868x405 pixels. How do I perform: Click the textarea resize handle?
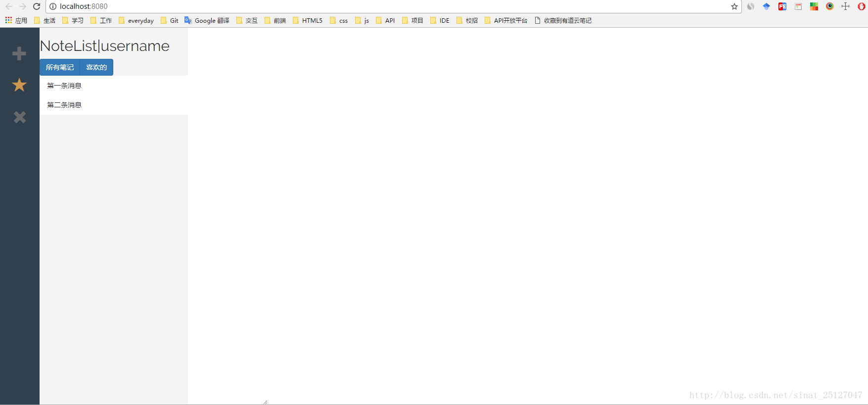(x=266, y=402)
